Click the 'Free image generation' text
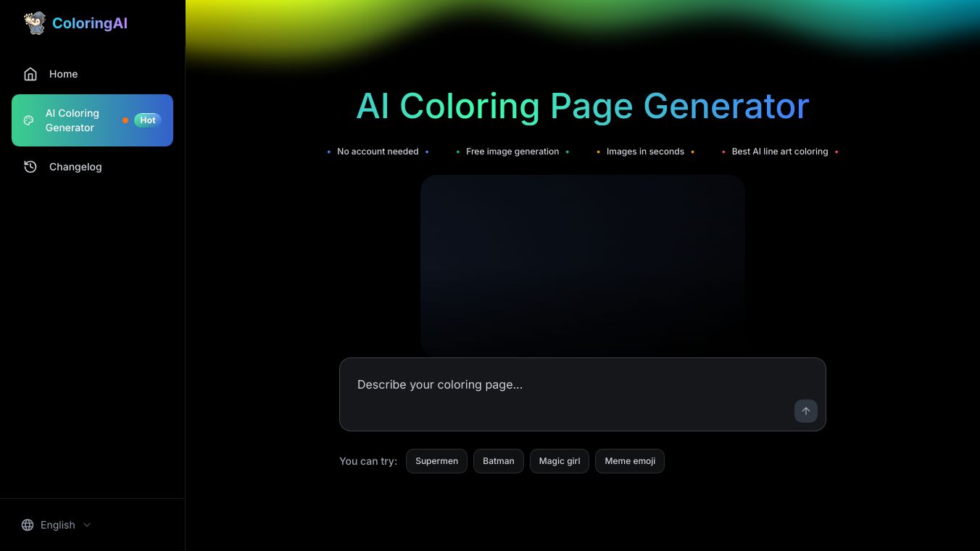Viewport: 980px width, 551px height. coord(512,152)
